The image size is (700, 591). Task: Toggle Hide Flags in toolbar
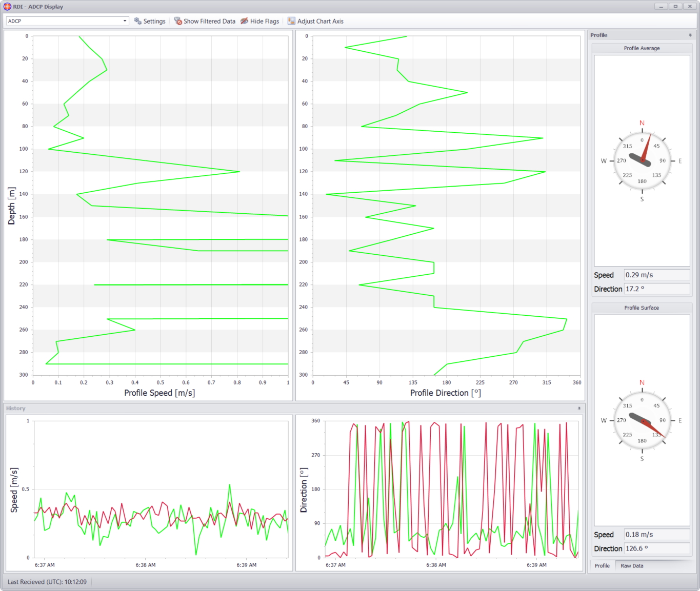[x=260, y=21]
